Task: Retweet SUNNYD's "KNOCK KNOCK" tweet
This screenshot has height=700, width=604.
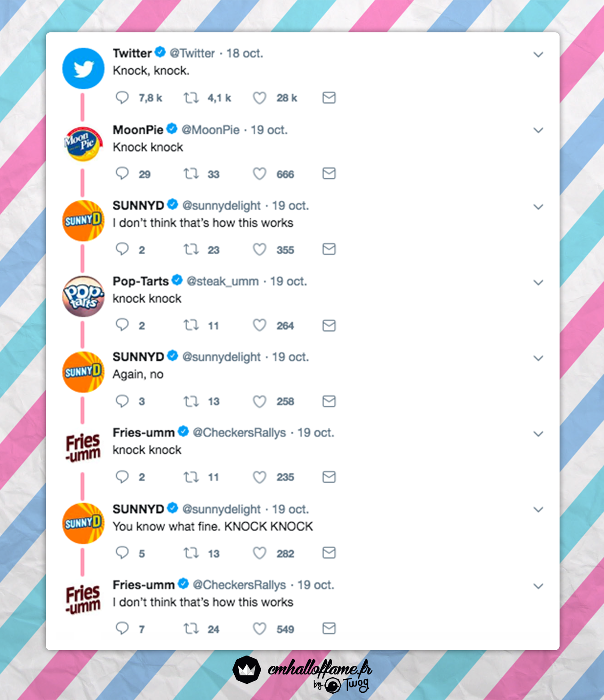Action: click(191, 553)
